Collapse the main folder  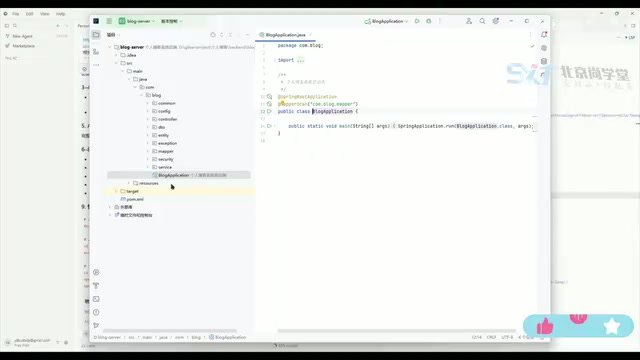pos(122,71)
